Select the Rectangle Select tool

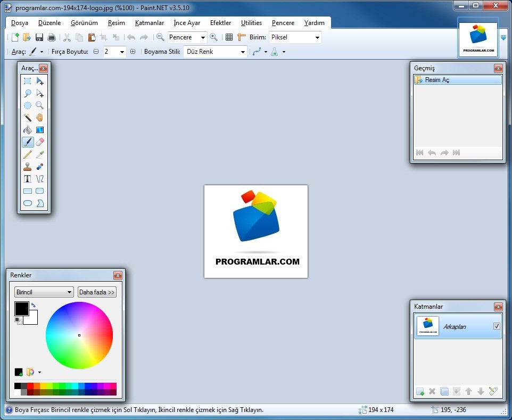[28, 81]
